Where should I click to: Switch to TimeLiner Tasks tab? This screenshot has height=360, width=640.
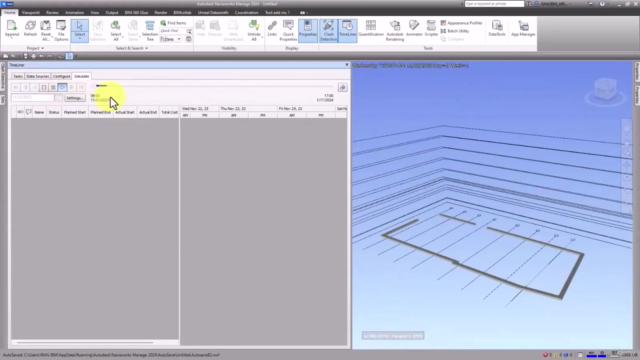(x=18, y=76)
